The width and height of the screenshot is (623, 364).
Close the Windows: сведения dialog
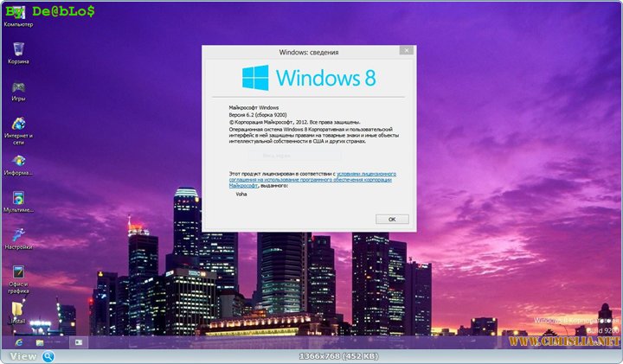coord(406,50)
